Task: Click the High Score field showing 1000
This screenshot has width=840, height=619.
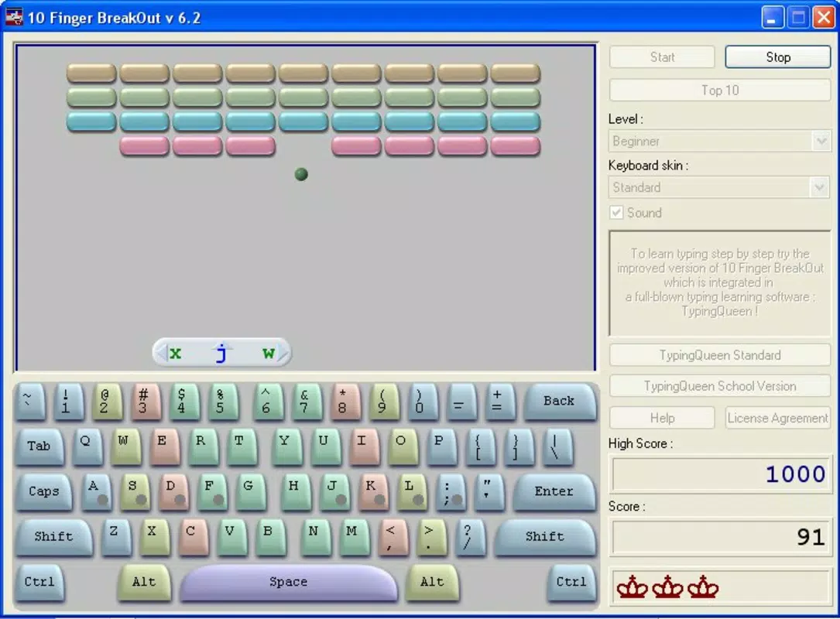Action: [x=721, y=474]
